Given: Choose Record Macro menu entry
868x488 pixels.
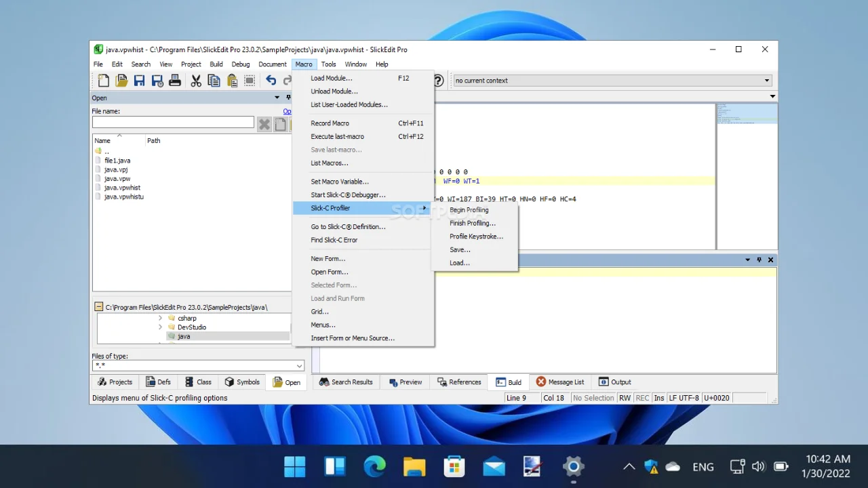Looking at the screenshot, I should (363, 123).
